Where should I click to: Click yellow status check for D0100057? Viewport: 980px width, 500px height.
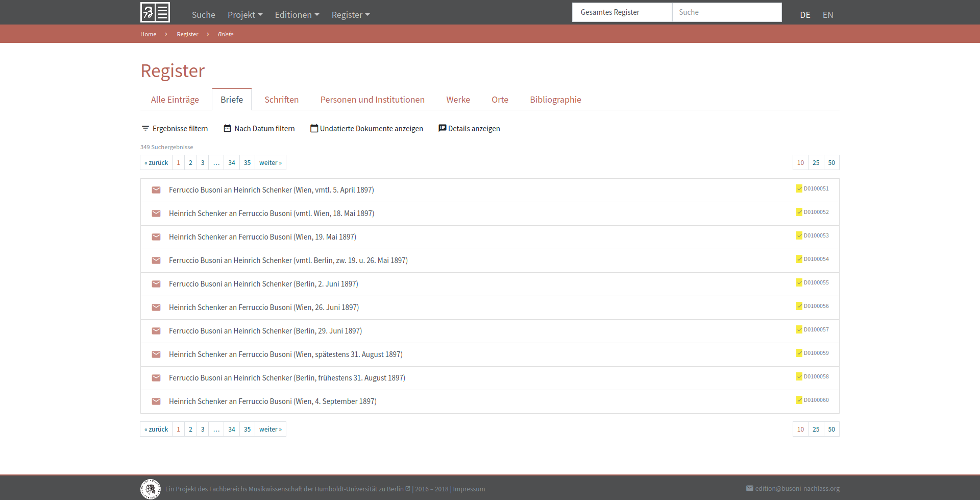[799, 329]
